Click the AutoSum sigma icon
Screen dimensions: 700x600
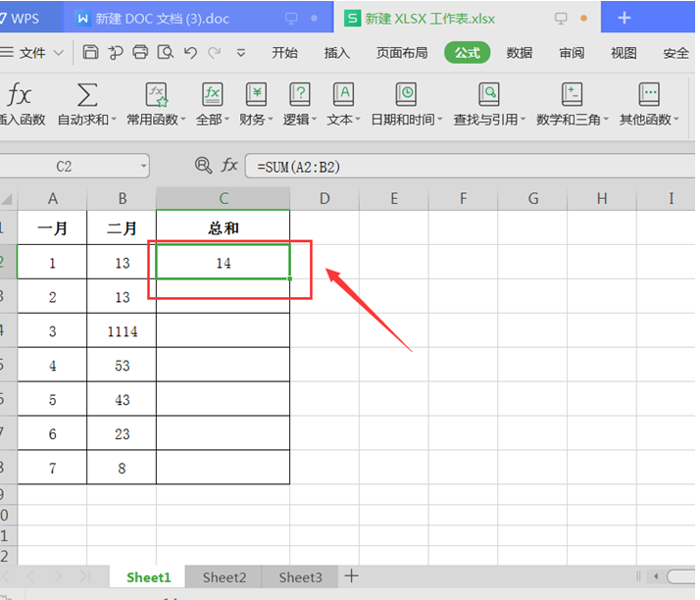click(87, 94)
